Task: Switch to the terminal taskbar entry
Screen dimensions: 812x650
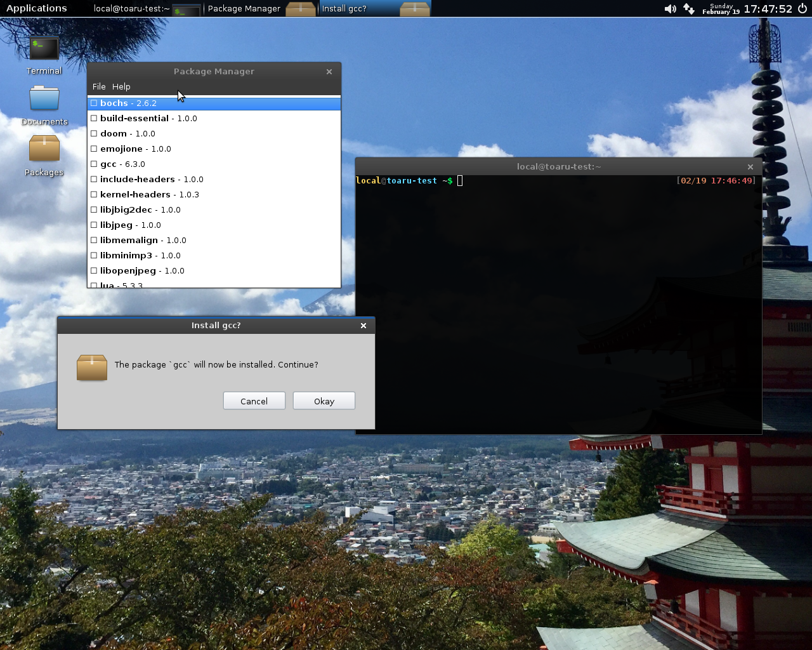Action: (146, 9)
